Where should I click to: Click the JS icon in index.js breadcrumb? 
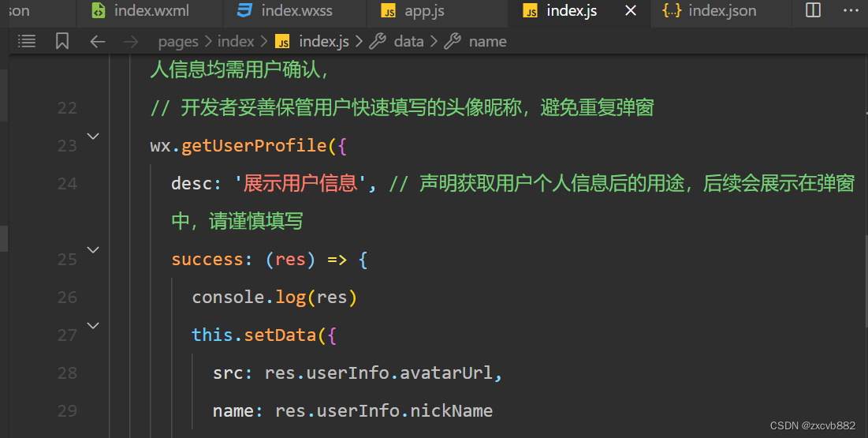click(x=283, y=42)
